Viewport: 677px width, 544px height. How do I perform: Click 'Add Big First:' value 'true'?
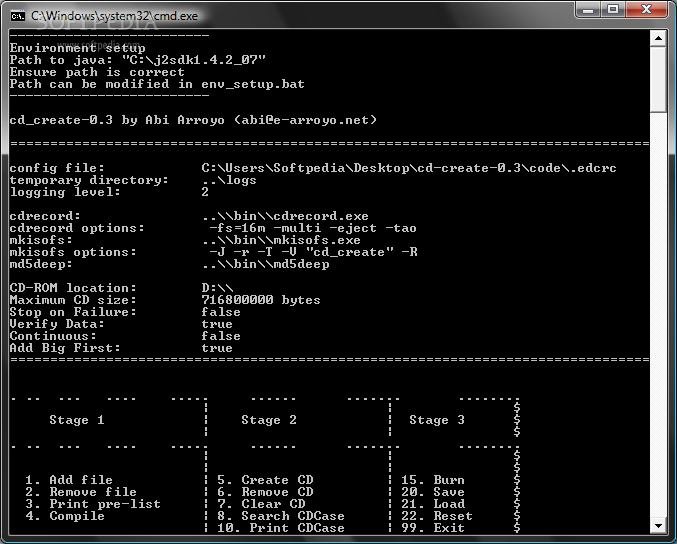click(217, 348)
